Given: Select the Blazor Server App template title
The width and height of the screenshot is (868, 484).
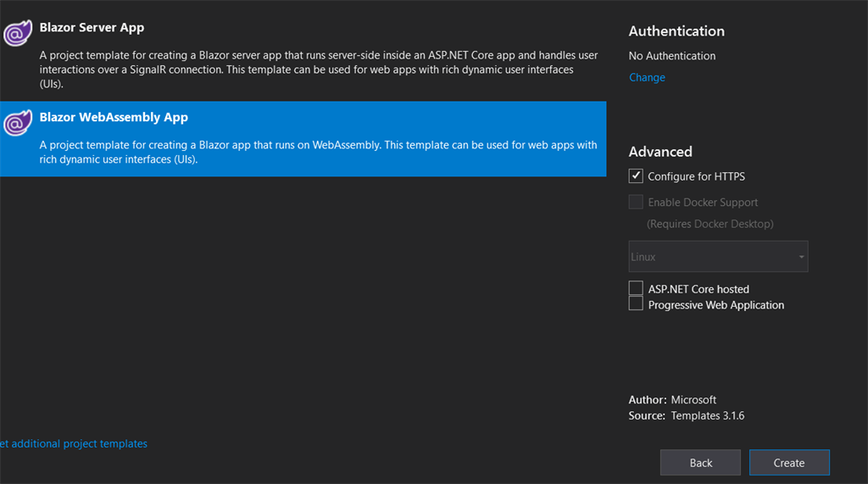Looking at the screenshot, I should 92,28.
